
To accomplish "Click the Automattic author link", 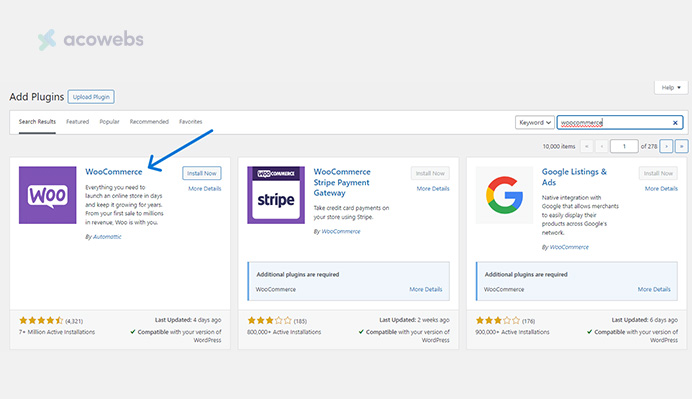I will pyautogui.click(x=107, y=237).
